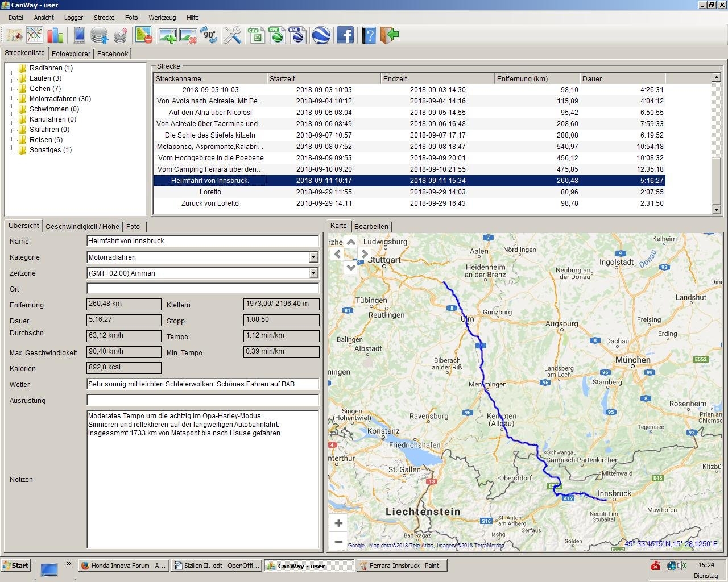Open the wrench and screwdriver settings tool

(233, 35)
